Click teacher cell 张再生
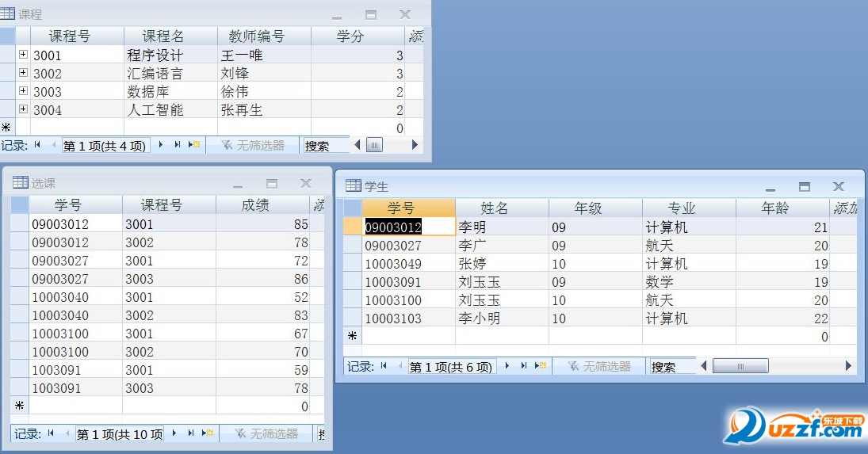 pos(264,109)
